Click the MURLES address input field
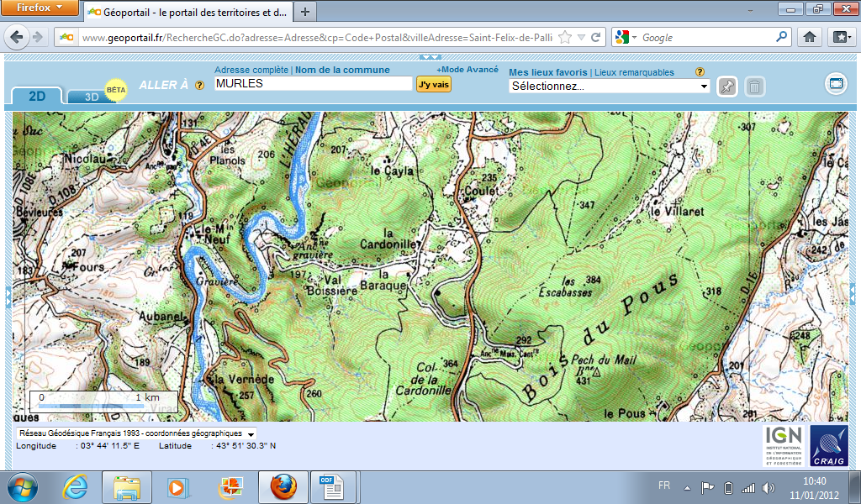This screenshot has height=504, width=861. pyautogui.click(x=313, y=84)
